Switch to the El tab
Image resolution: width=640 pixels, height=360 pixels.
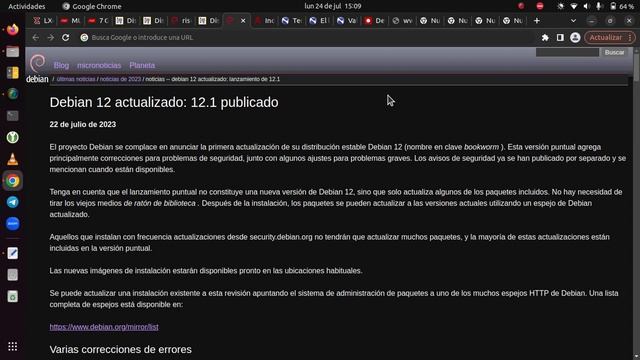pos(320,20)
